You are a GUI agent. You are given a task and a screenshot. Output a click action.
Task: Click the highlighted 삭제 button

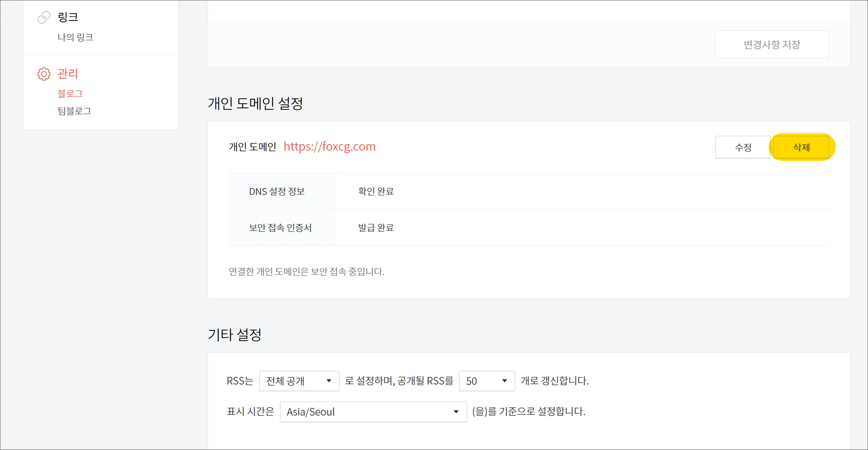[x=801, y=147]
